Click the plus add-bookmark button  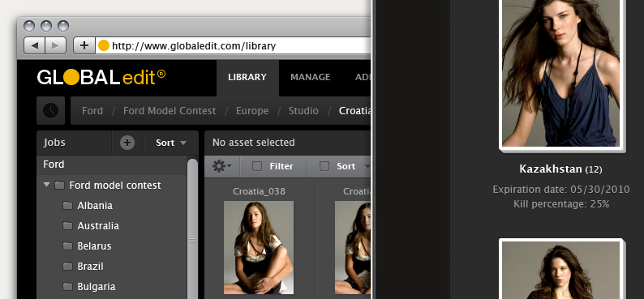pyautogui.click(x=84, y=45)
